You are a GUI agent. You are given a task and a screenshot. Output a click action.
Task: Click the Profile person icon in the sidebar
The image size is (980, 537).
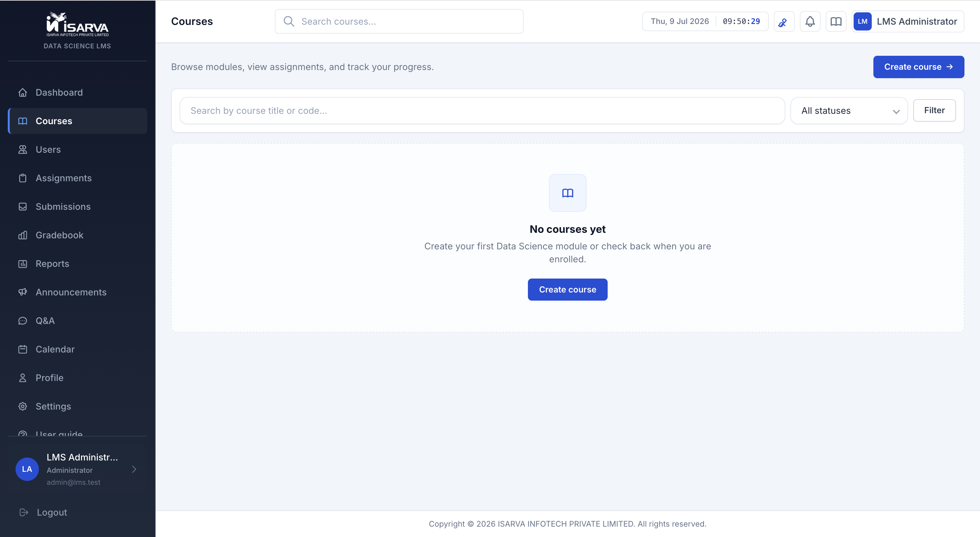tap(23, 378)
